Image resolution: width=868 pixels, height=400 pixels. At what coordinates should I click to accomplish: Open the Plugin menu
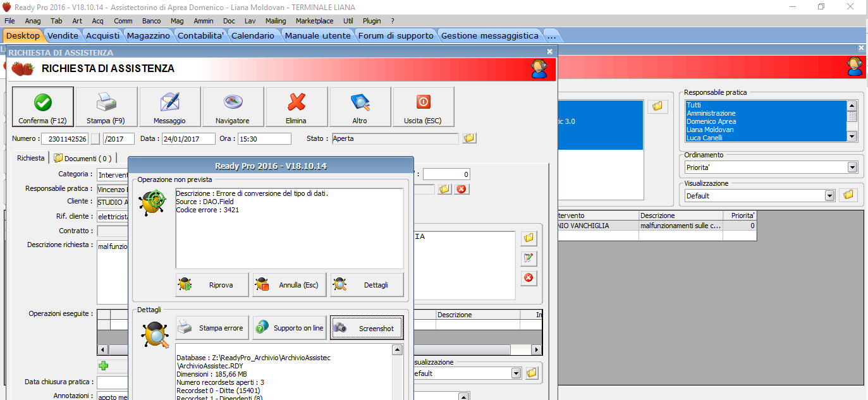tap(372, 21)
